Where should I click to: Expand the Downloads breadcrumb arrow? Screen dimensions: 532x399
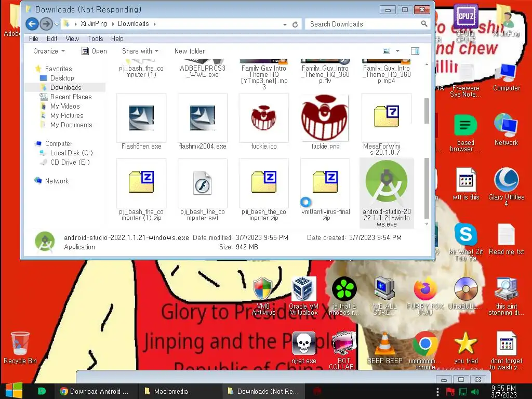point(155,24)
